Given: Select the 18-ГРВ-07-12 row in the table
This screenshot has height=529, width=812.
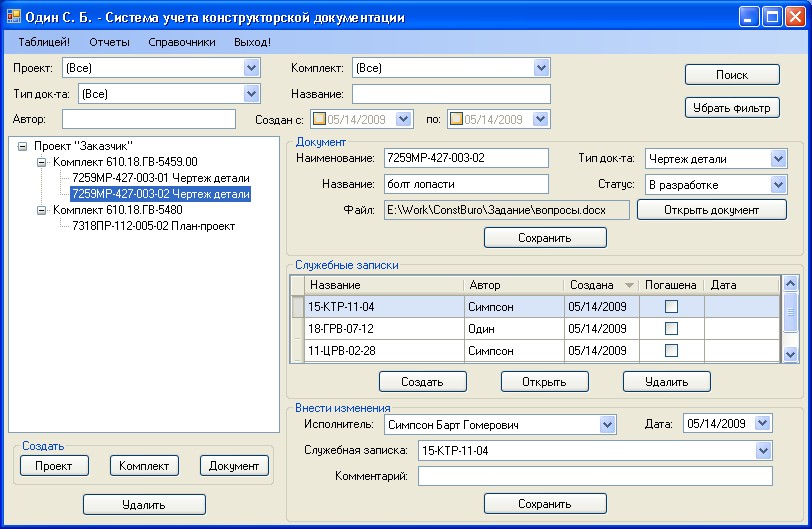Looking at the screenshot, I should click(x=384, y=328).
